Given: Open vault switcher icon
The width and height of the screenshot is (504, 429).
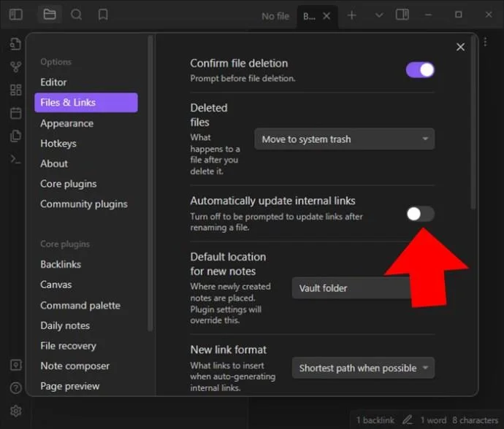Looking at the screenshot, I should click(15, 365).
